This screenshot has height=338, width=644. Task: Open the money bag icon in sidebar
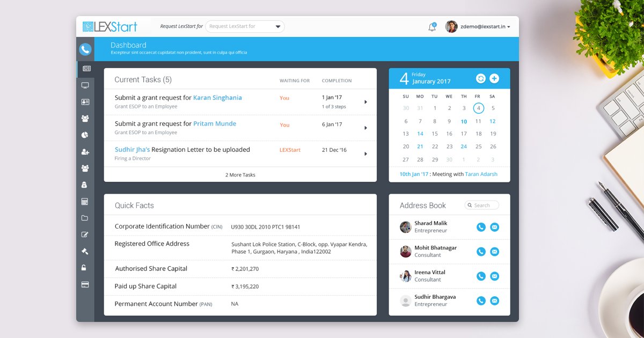click(x=85, y=185)
